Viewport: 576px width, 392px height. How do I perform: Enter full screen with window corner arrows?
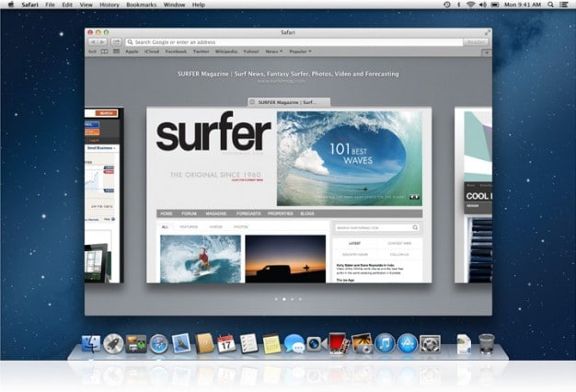pyautogui.click(x=487, y=33)
